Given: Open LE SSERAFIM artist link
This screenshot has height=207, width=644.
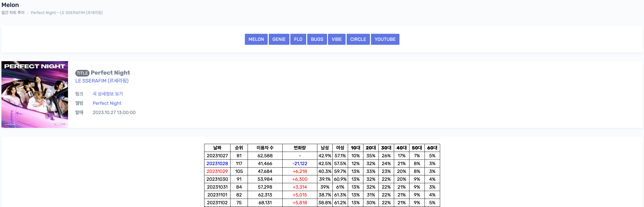Looking at the screenshot, I should [102, 81].
